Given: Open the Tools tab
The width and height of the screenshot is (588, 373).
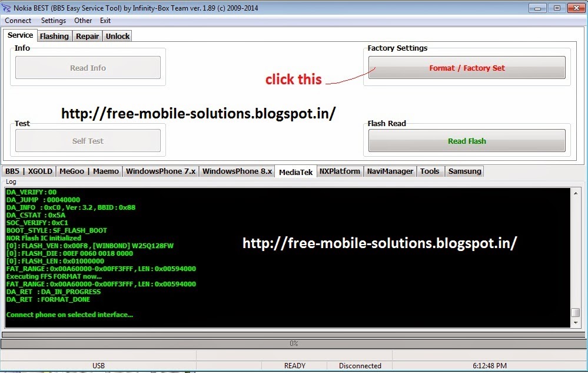Looking at the screenshot, I should pyautogui.click(x=430, y=171).
